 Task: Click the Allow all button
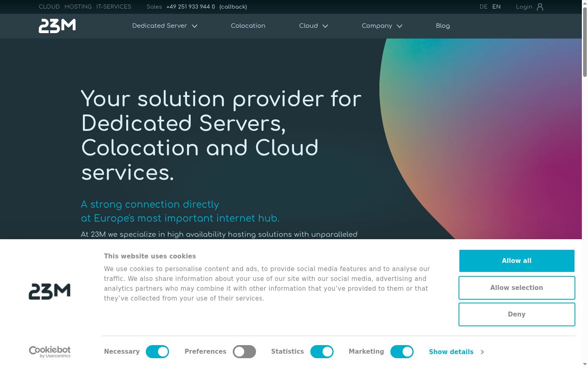point(517,261)
